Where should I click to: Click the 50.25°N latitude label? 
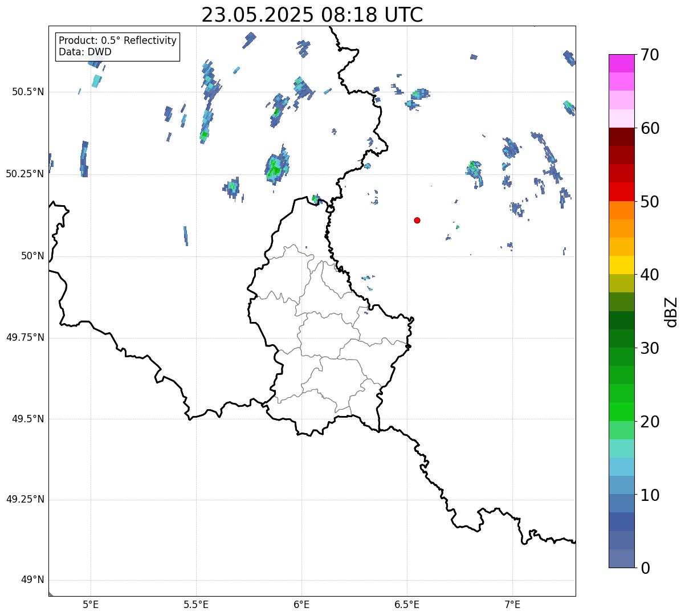click(25, 174)
